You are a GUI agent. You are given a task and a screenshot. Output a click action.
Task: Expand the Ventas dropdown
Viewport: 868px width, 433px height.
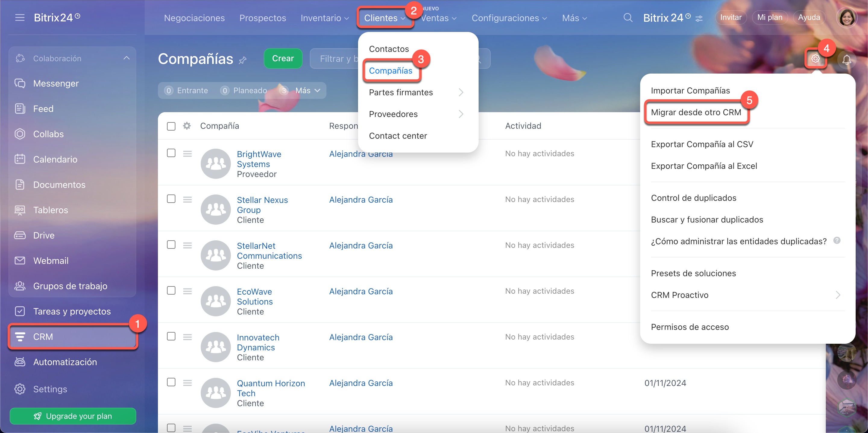click(x=439, y=18)
